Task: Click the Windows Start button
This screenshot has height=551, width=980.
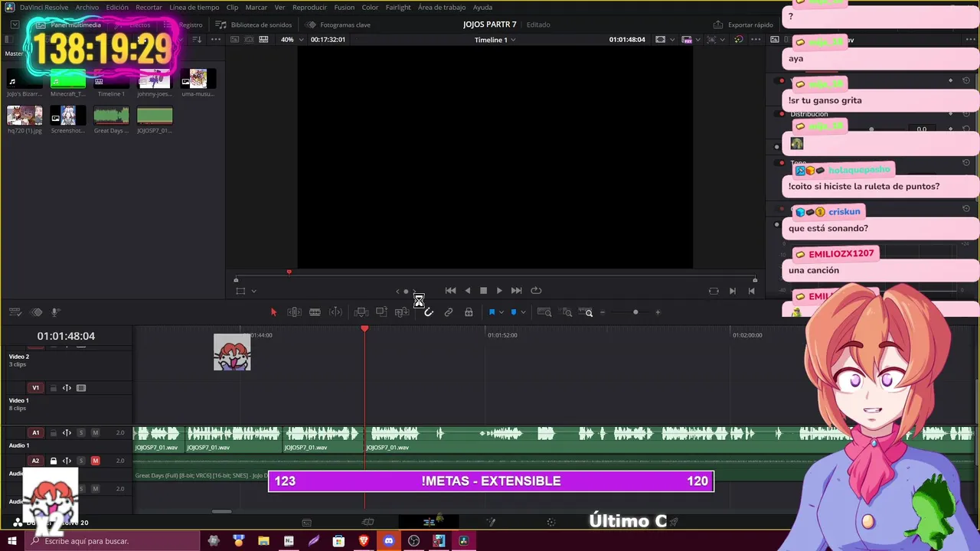Action: click(x=11, y=541)
